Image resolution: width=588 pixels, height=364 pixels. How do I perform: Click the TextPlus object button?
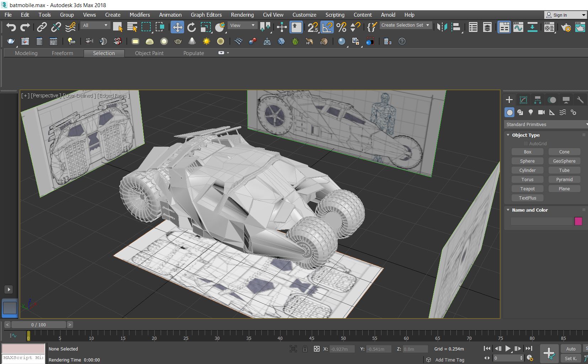click(x=528, y=198)
